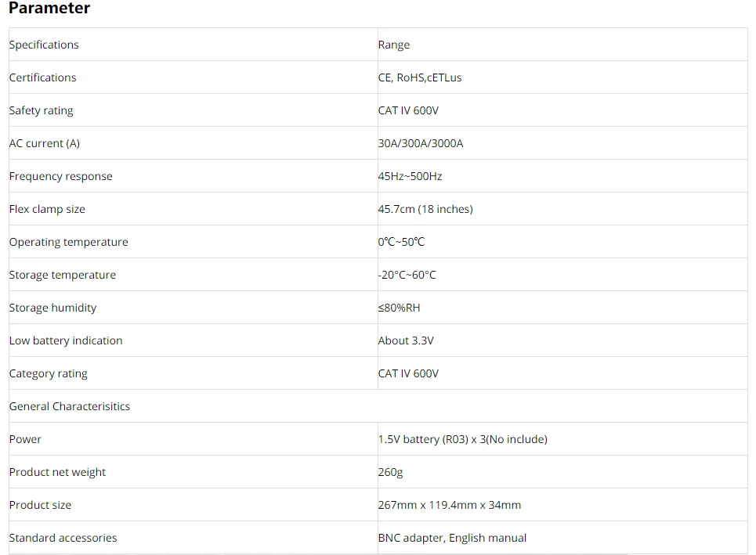Click the Frequency response row label

61,176
